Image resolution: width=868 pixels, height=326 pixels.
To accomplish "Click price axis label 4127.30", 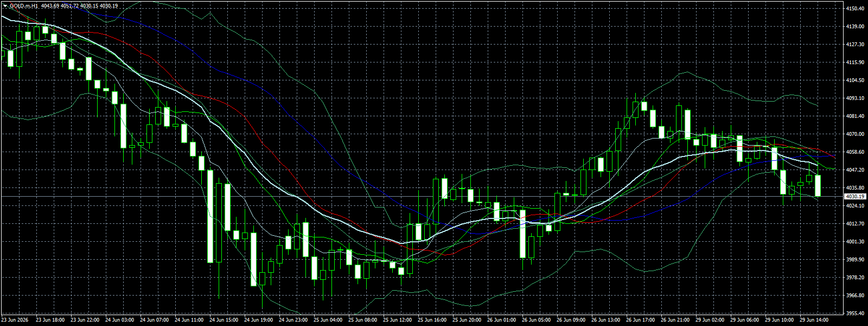I will (855, 45).
